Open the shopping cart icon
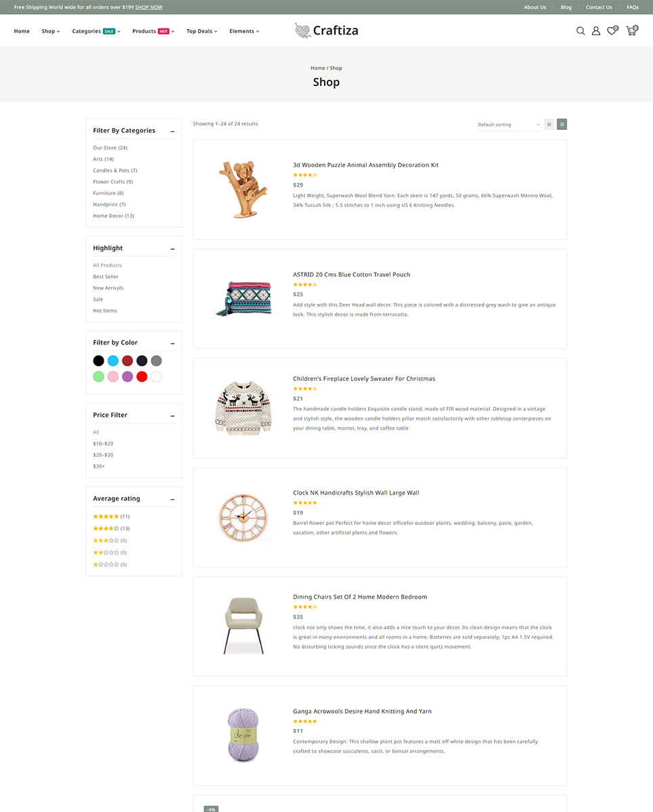The height and width of the screenshot is (812, 653). coord(631,30)
